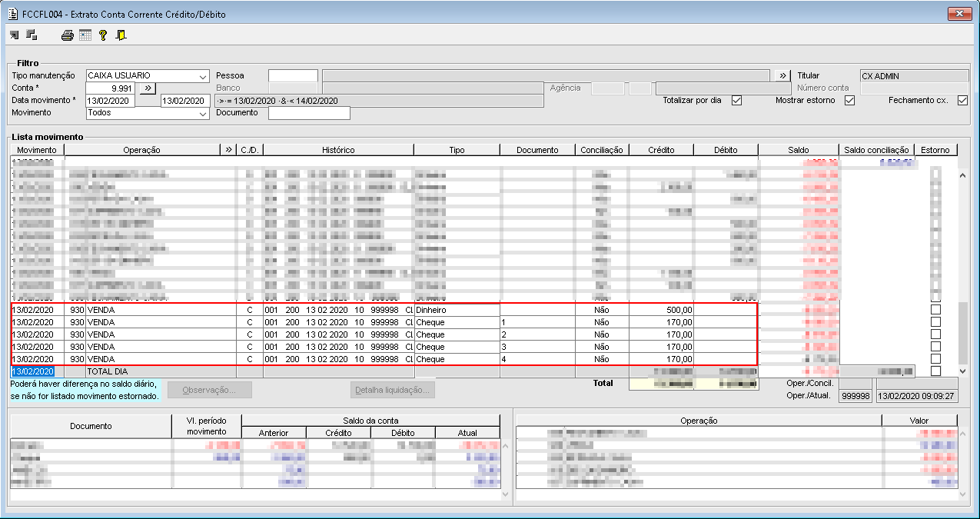
Task: Move the movement list vertical scrollbar thumb
Action: coord(964,333)
